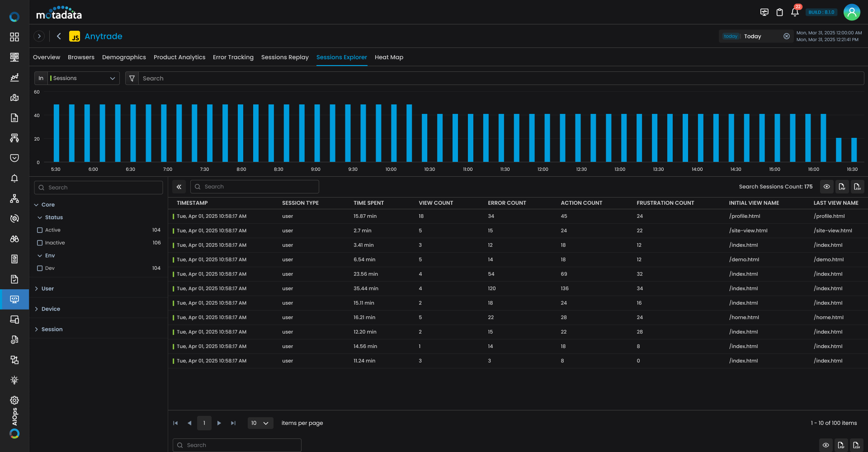Click the today preset in the date picker
Screen dimensions: 868x452
point(730,36)
